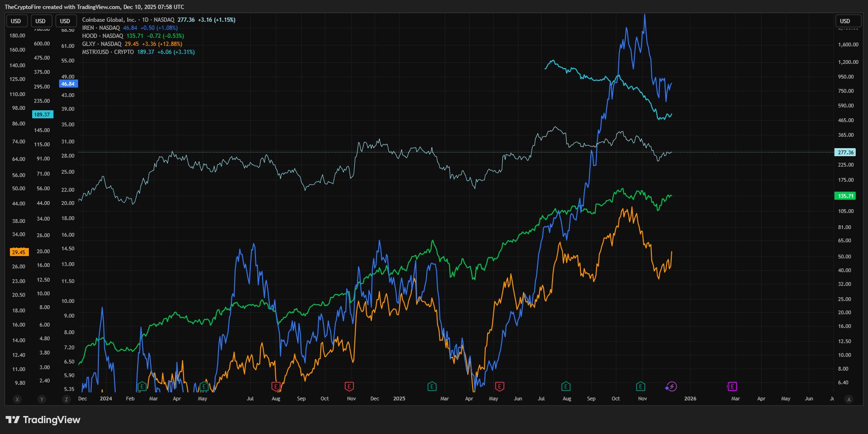
Task: Open the leftmost USD currency unit selector
Action: click(16, 21)
